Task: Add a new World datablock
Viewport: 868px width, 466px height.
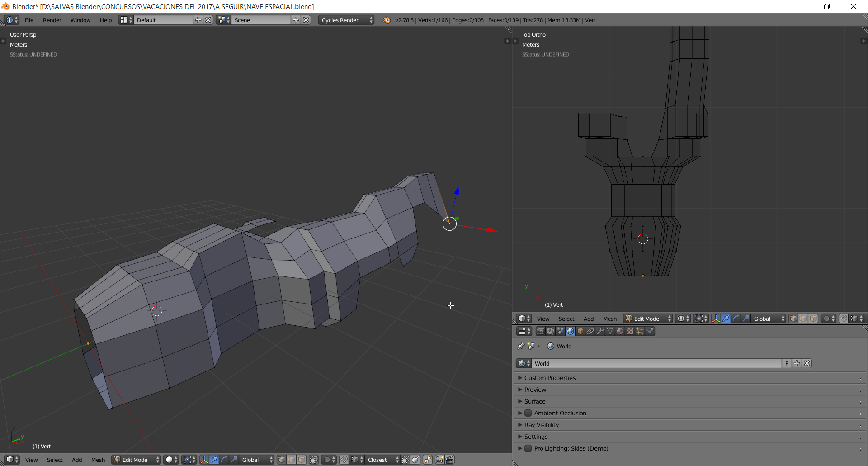Action: click(x=797, y=363)
